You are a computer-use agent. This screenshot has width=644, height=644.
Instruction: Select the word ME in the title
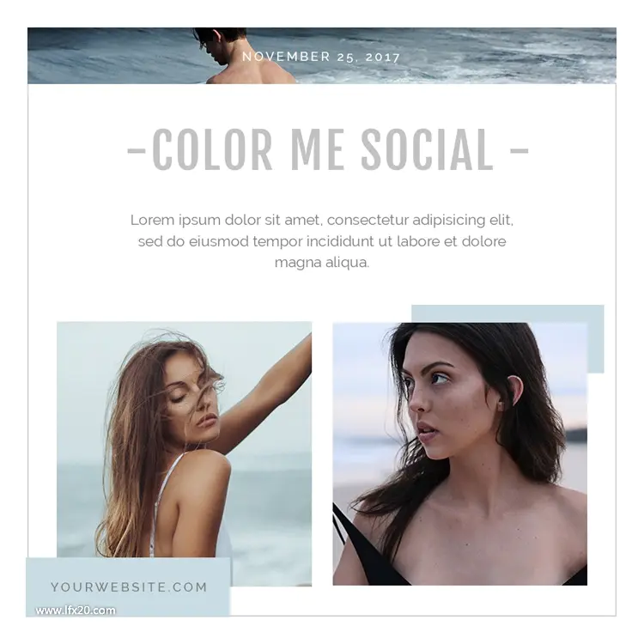coord(318,149)
